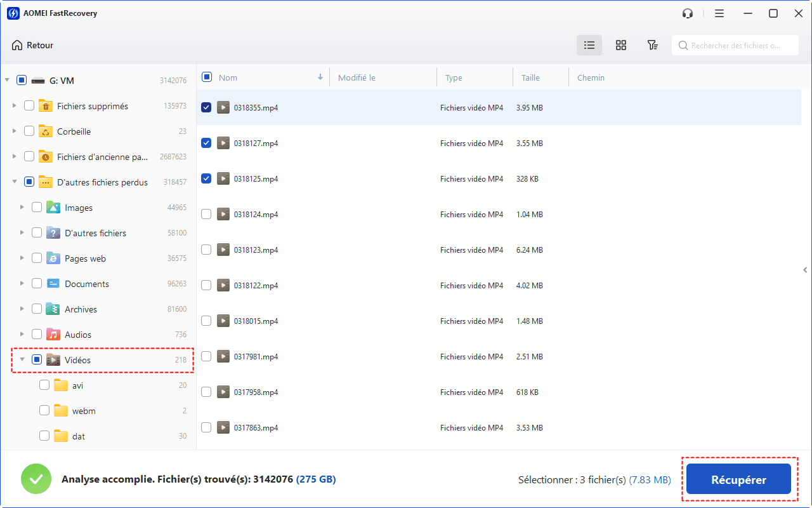Switch to grid thumbnail view icon

[x=621, y=45]
